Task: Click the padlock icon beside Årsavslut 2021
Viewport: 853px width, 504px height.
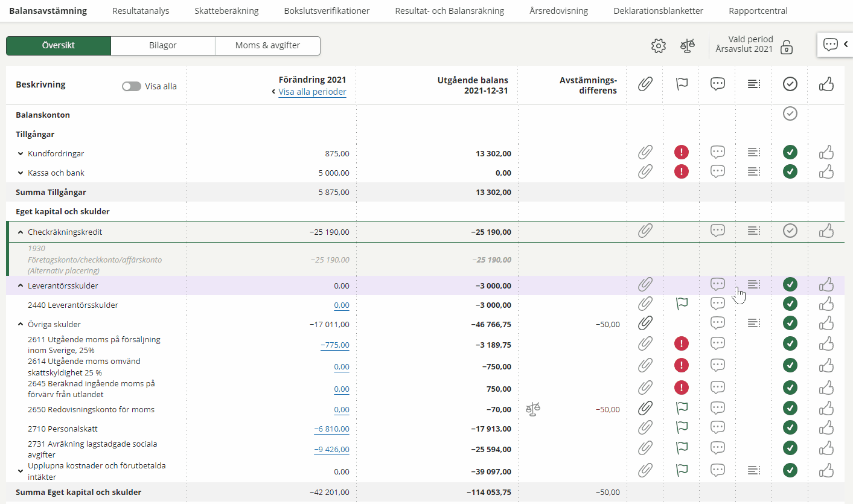Action: [786, 47]
